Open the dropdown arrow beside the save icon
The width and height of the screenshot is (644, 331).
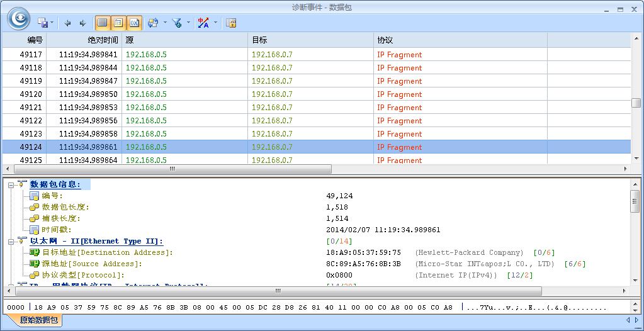pyautogui.click(x=52, y=23)
